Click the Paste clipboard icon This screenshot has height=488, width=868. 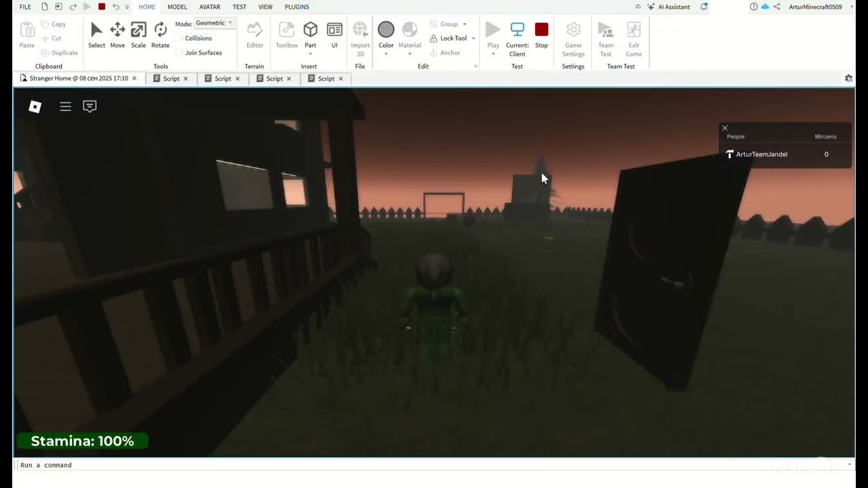[x=27, y=30]
